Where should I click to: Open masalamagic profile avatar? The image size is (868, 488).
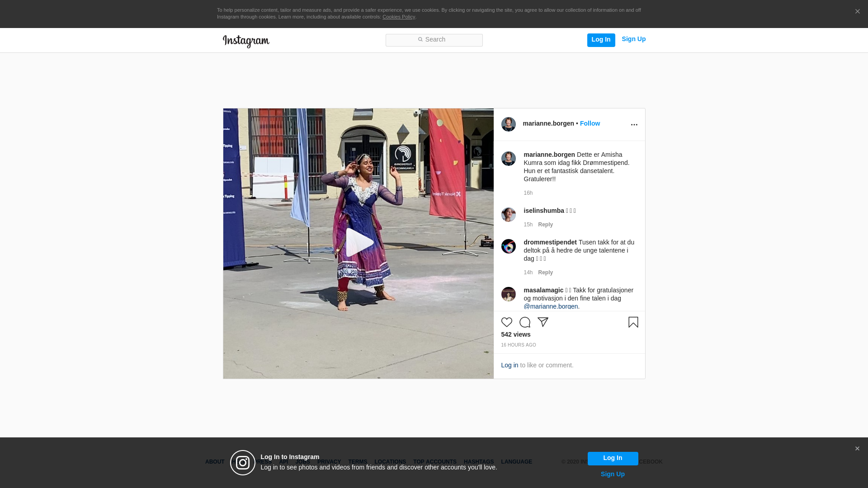(508, 294)
